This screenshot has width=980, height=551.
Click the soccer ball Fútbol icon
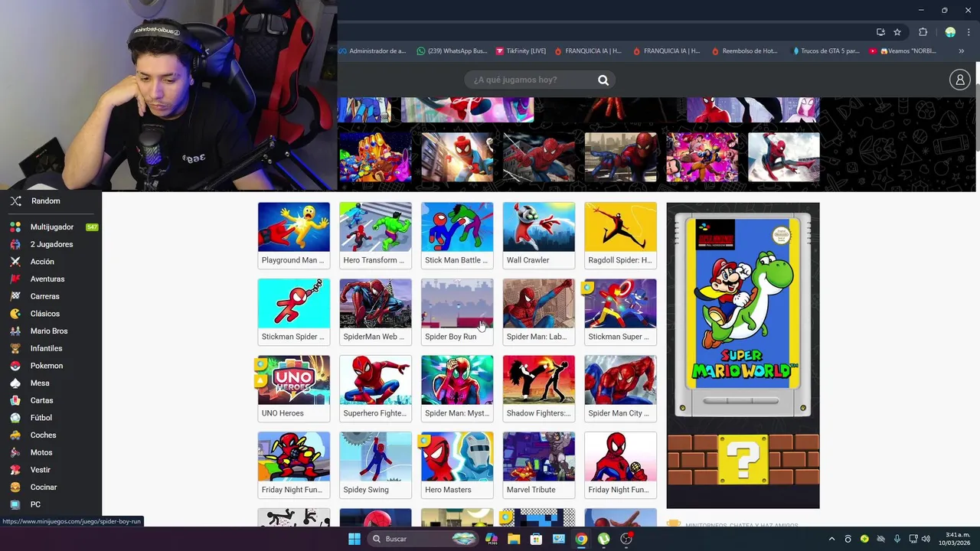pyautogui.click(x=15, y=418)
